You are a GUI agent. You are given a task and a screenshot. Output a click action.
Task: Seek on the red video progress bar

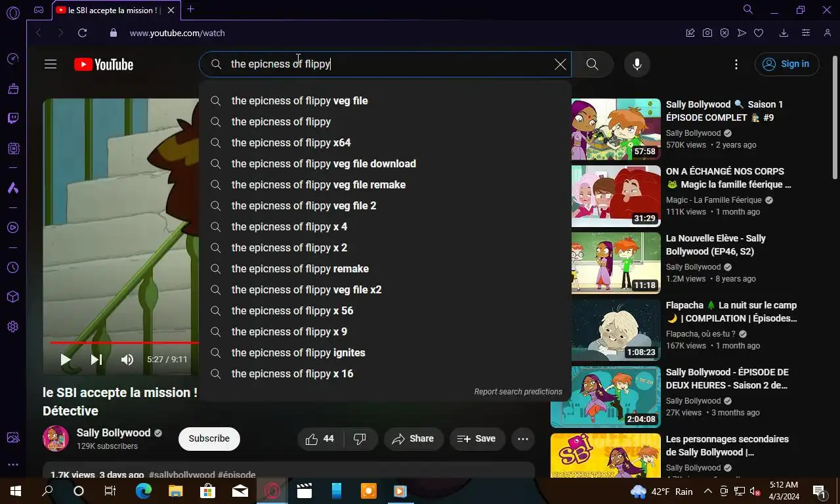pyautogui.click(x=124, y=343)
